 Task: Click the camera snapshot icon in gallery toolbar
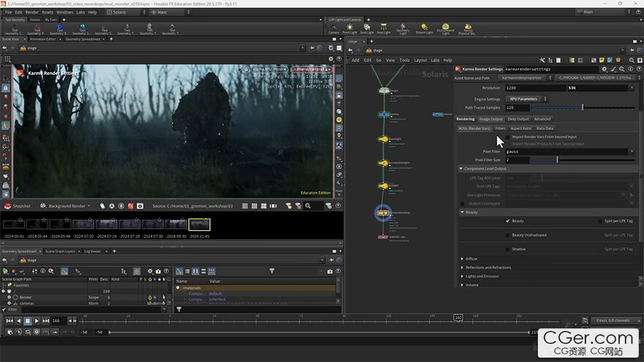click(140, 206)
